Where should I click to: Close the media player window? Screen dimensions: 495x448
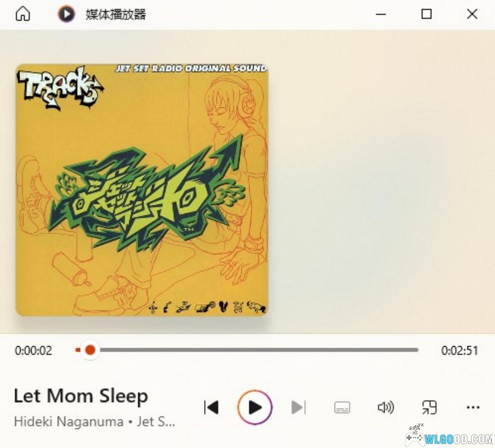point(472,14)
